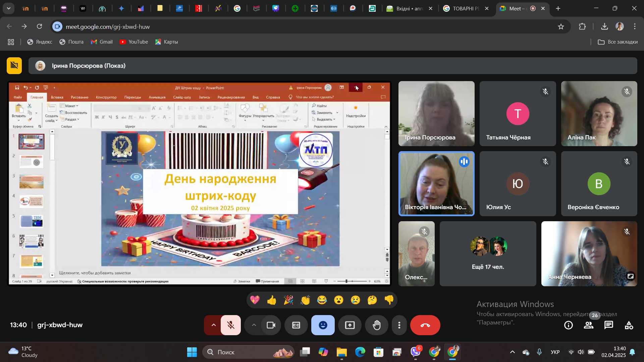Expand the camera video settings arrow
Image resolution: width=644 pixels, height=362 pixels.
254,325
